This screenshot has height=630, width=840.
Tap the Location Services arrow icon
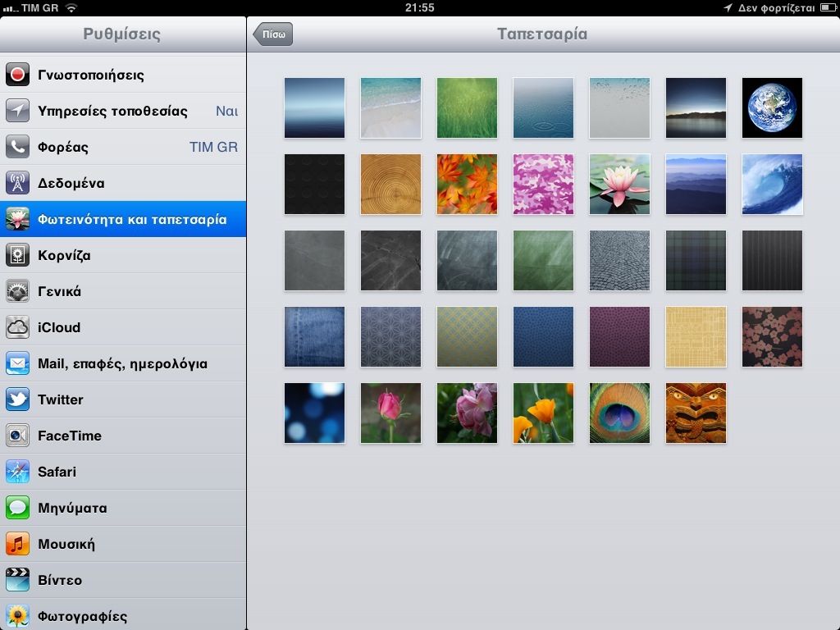click(17, 111)
